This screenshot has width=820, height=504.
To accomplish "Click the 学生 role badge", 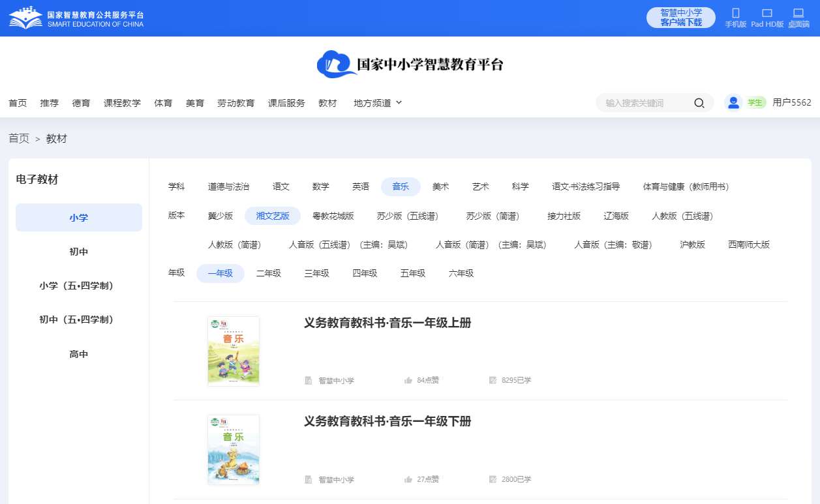I will tap(755, 102).
